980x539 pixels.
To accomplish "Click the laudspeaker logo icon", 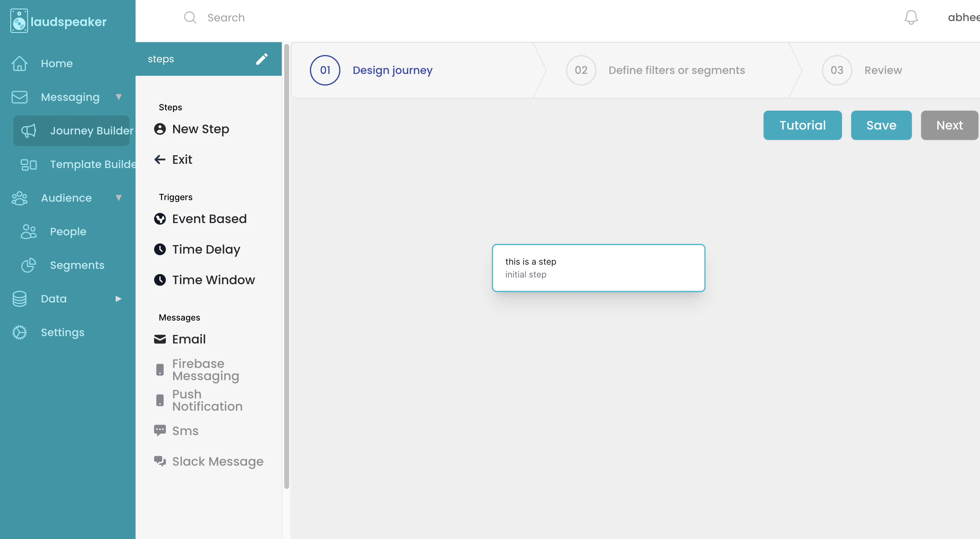I will coord(19,21).
